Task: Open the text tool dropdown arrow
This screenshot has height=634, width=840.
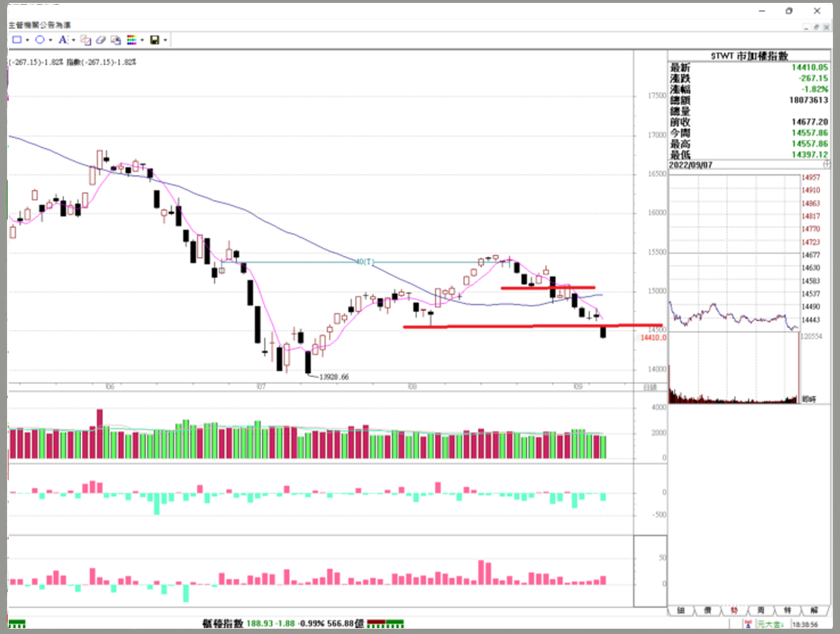Action: tap(73, 40)
